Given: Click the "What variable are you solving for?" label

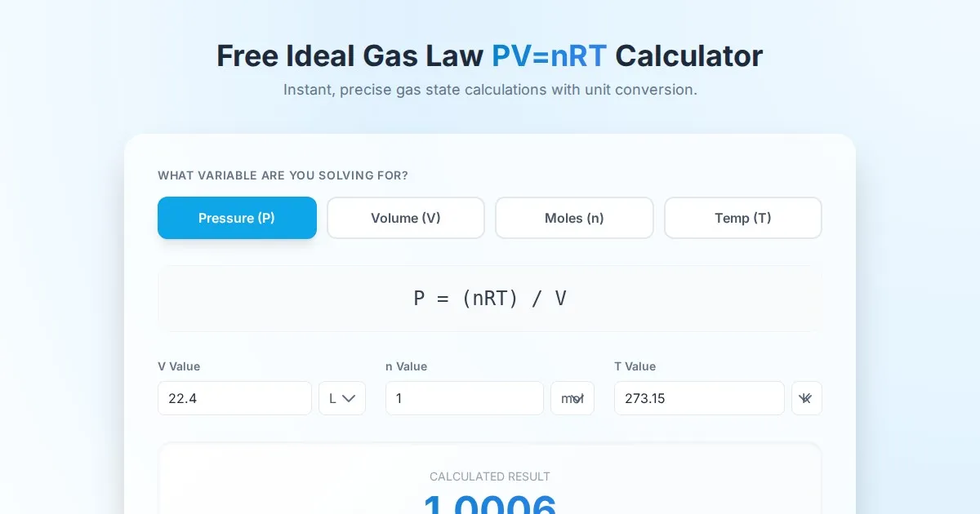Looking at the screenshot, I should [x=283, y=175].
